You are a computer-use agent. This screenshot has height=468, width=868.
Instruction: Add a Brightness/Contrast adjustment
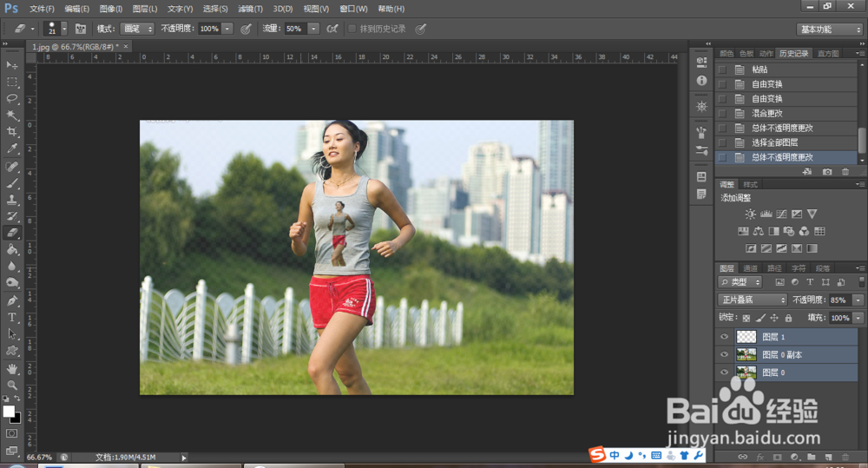click(x=750, y=214)
